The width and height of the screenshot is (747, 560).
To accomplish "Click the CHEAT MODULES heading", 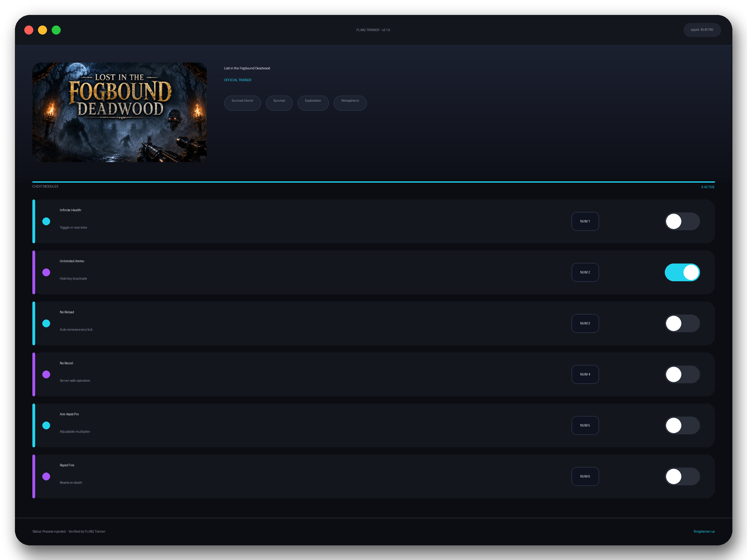I will (x=45, y=186).
